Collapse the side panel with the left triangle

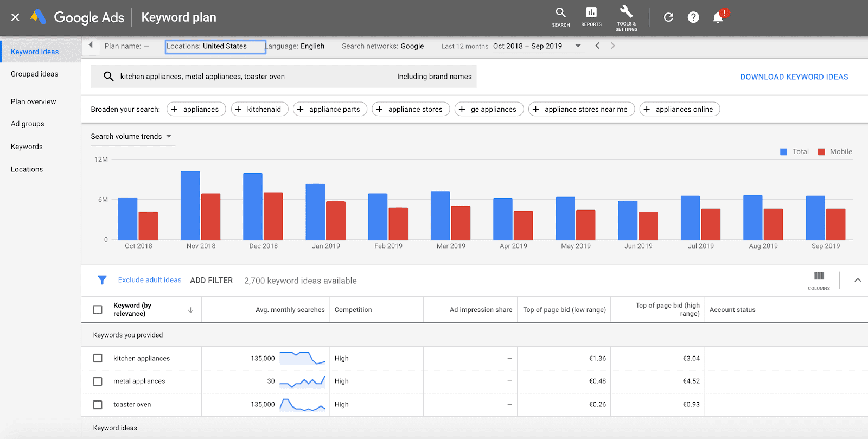pyautogui.click(x=91, y=45)
